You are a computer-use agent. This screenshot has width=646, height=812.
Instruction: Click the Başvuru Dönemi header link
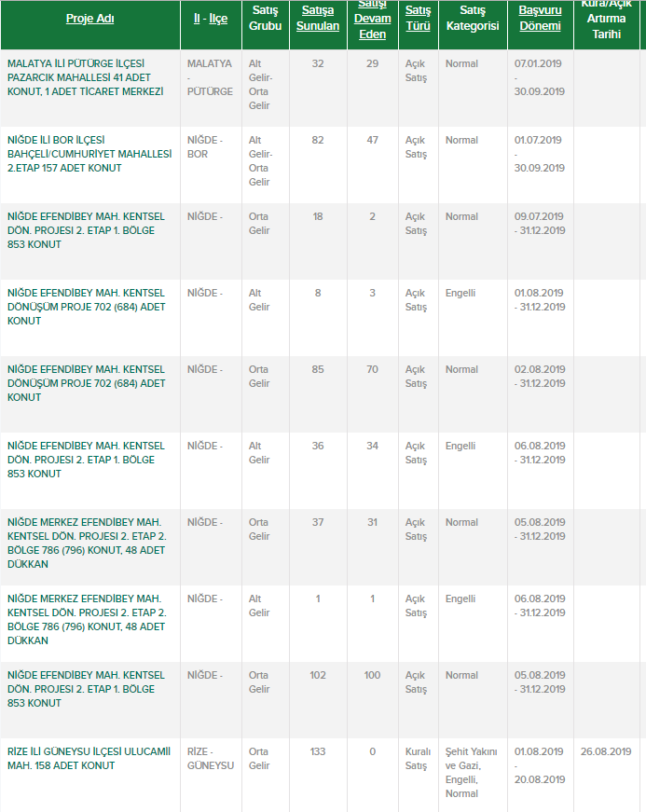pyautogui.click(x=540, y=19)
